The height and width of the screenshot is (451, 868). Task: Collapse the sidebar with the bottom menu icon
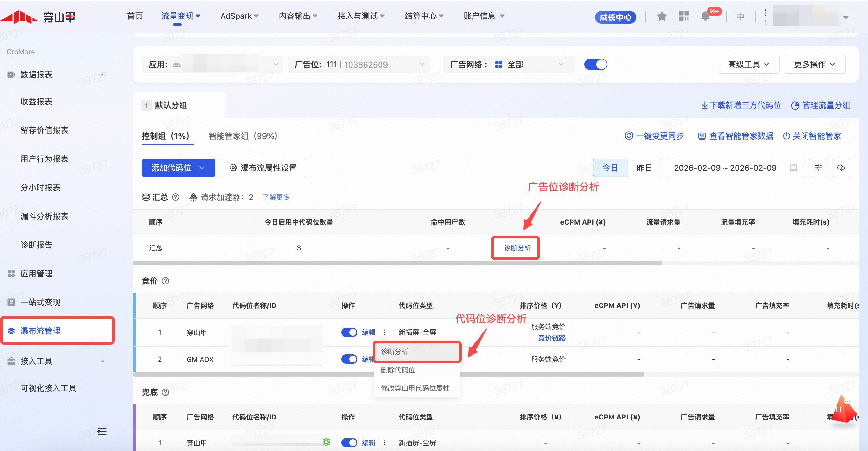click(102, 431)
